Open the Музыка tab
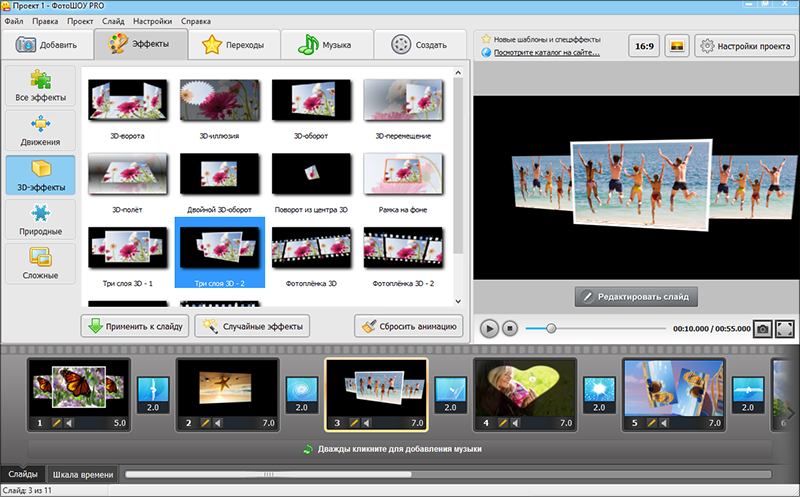Viewport: 800px width, 497px height. coord(327,45)
